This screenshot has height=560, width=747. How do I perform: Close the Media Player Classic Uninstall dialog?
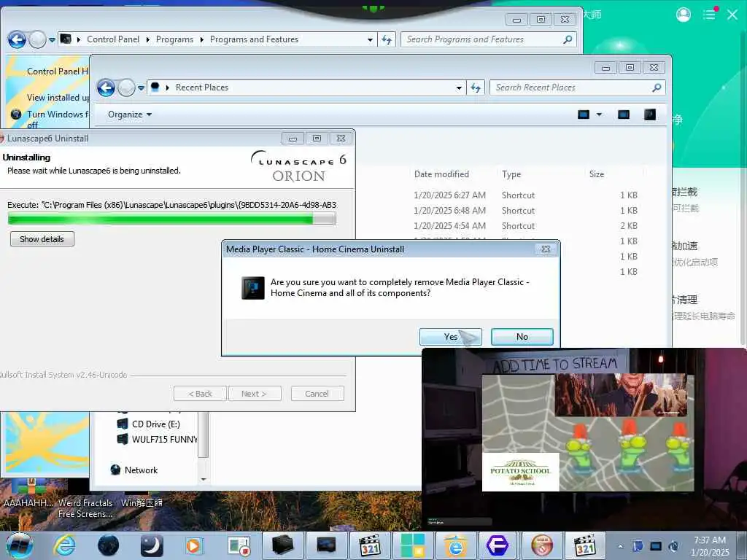546,249
